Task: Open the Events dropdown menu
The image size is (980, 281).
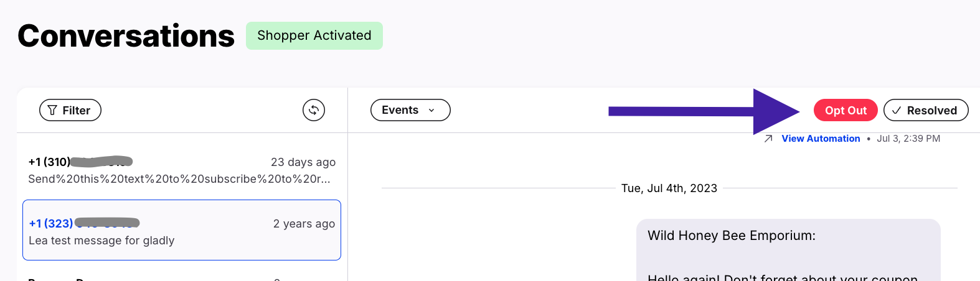Action: (410, 110)
